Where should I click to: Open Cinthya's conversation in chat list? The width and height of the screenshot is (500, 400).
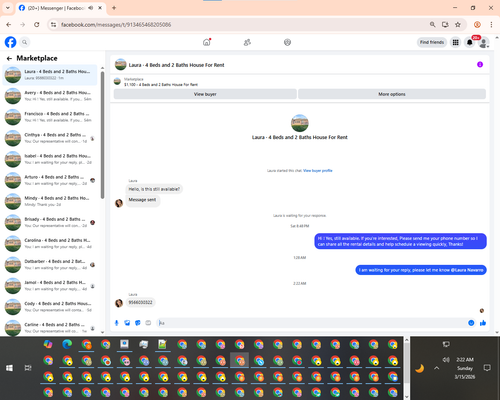click(x=50, y=138)
